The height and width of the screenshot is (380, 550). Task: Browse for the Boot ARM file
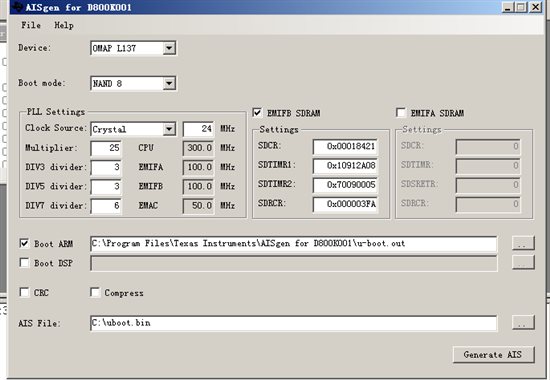click(x=523, y=243)
